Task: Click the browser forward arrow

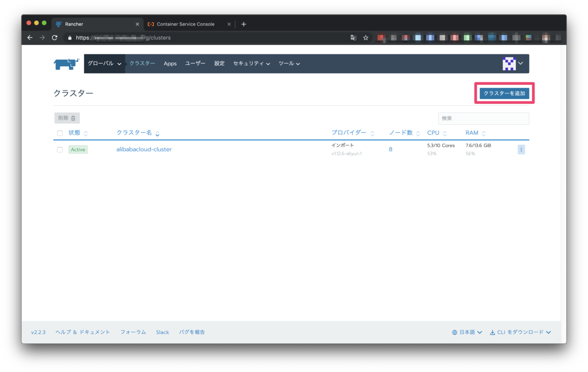Action: [x=42, y=38]
